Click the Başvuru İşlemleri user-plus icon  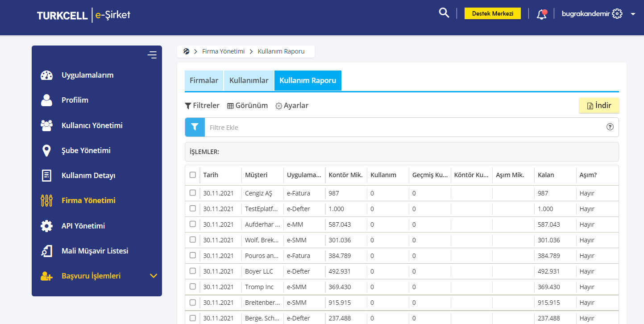coord(46,276)
